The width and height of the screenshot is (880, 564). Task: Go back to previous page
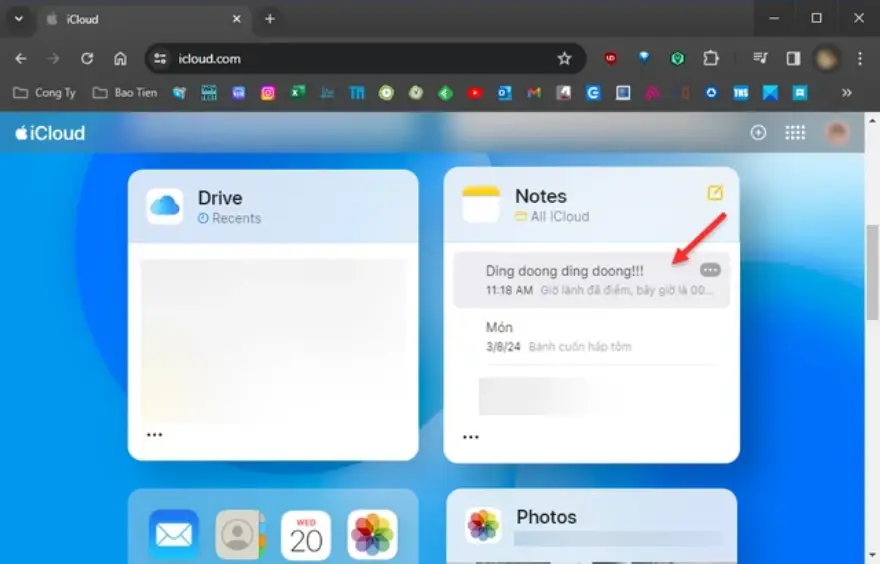click(21, 58)
